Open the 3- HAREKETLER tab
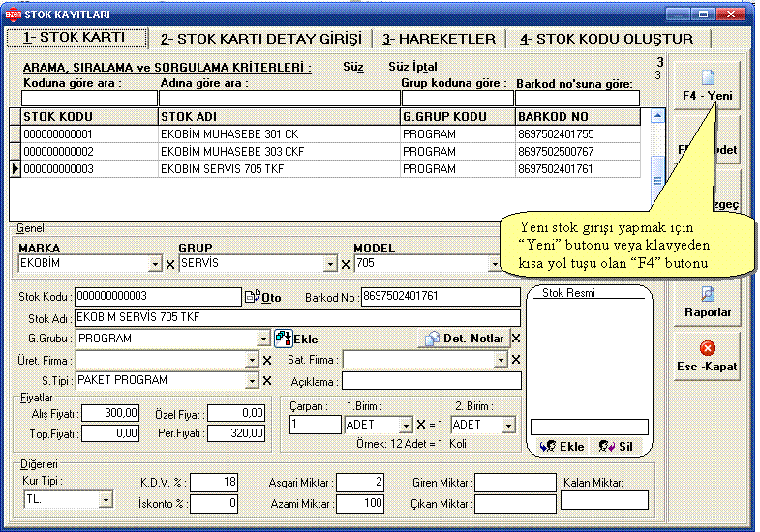The width and height of the screenshot is (760, 532). point(440,40)
